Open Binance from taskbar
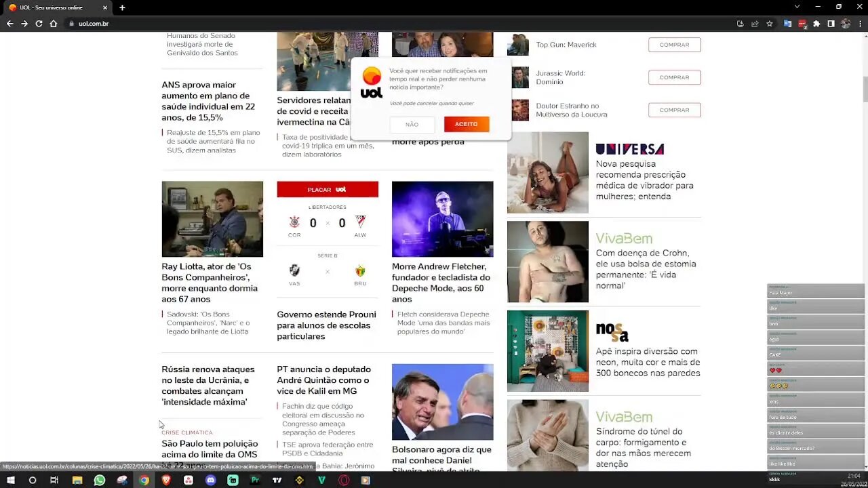The height and width of the screenshot is (488, 868). [x=300, y=481]
